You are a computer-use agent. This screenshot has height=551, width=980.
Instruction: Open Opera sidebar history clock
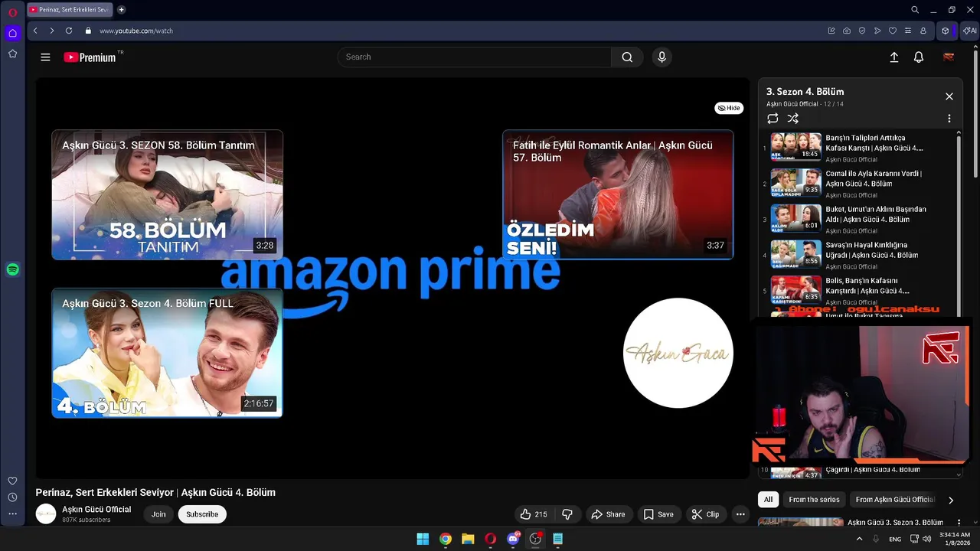[12, 497]
